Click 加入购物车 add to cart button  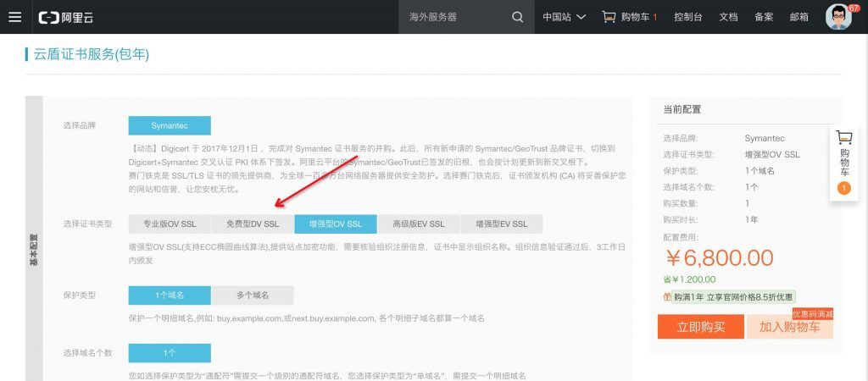click(789, 327)
